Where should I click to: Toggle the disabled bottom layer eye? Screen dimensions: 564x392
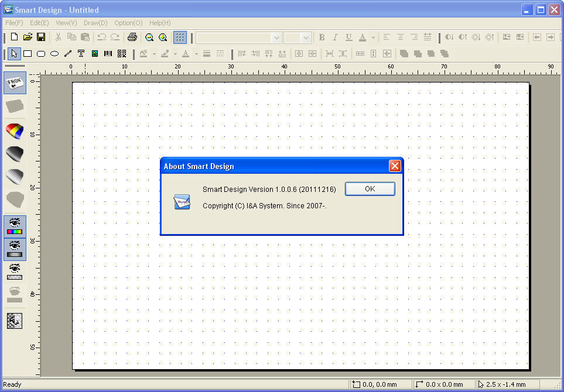click(x=15, y=295)
